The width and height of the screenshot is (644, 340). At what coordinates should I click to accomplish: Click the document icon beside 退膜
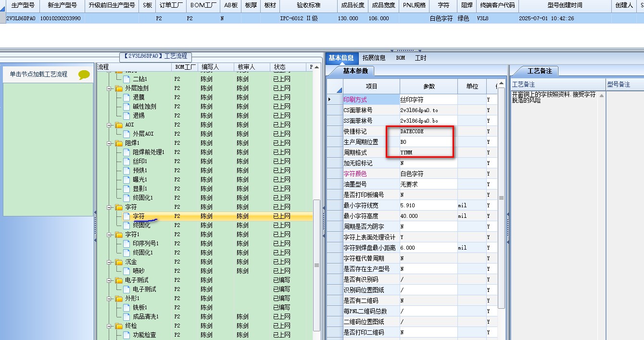click(126, 97)
